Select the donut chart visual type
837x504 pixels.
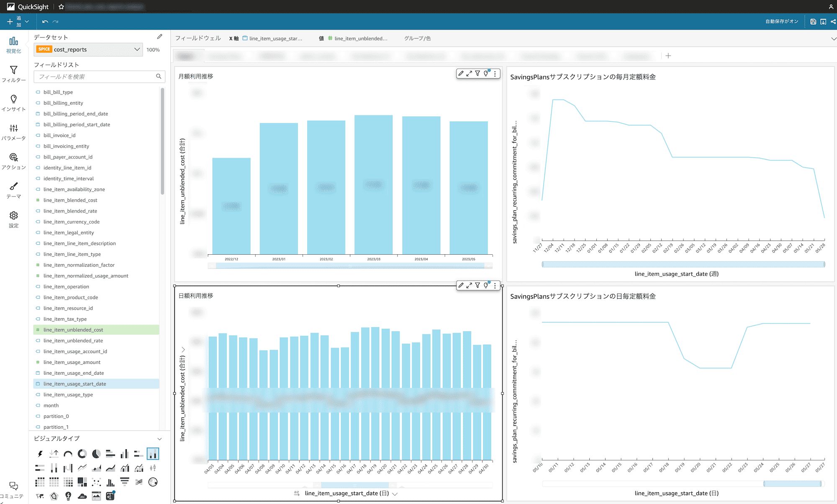coord(82,454)
